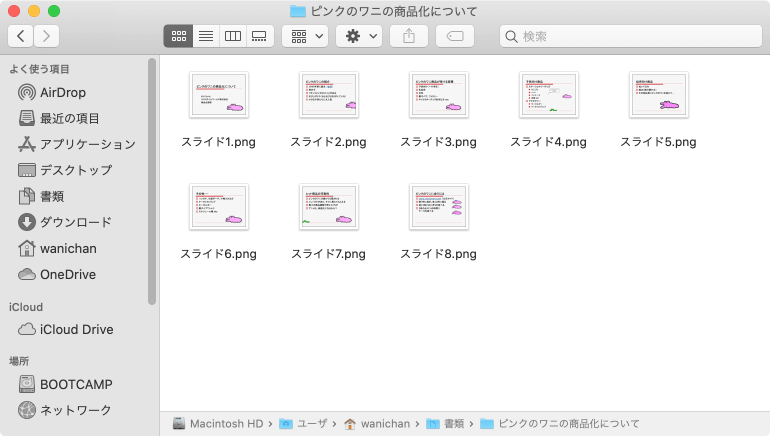This screenshot has width=770, height=436.
Task: Select the スライド2.png thumbnail
Action: click(x=329, y=95)
